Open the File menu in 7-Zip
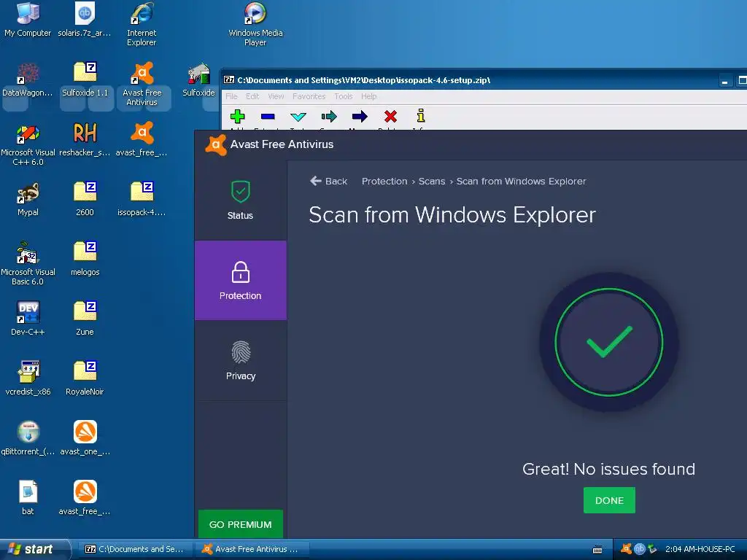 (231, 96)
